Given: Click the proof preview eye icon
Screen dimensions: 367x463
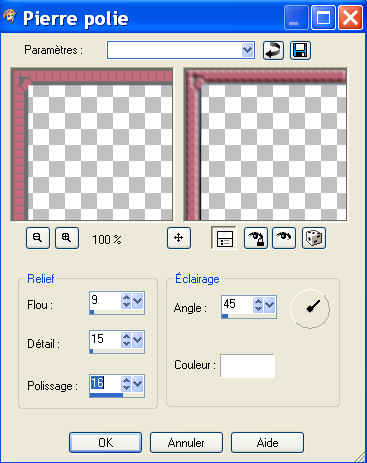Looking at the screenshot, I should 284,238.
